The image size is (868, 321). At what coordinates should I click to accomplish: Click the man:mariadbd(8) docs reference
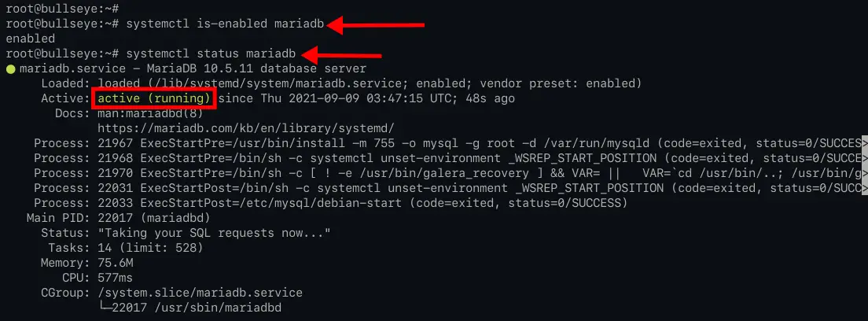pyautogui.click(x=150, y=113)
